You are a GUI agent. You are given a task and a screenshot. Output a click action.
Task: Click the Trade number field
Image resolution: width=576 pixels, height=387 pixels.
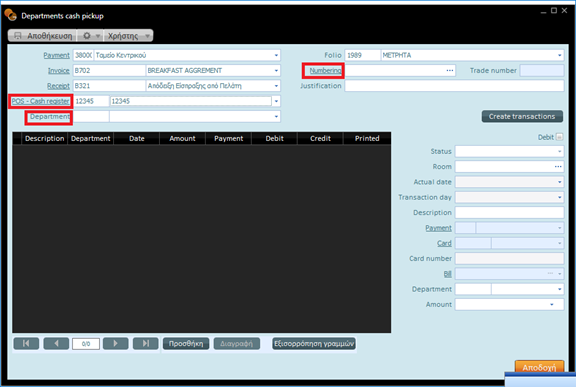coord(542,70)
